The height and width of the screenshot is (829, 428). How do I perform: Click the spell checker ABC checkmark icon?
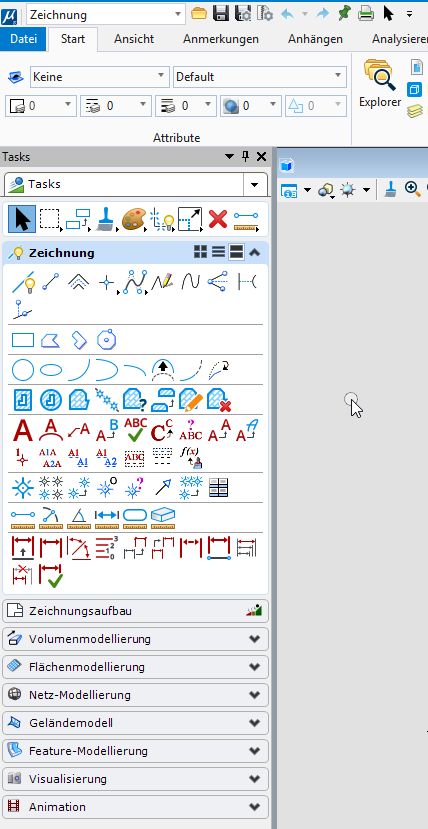click(136, 430)
